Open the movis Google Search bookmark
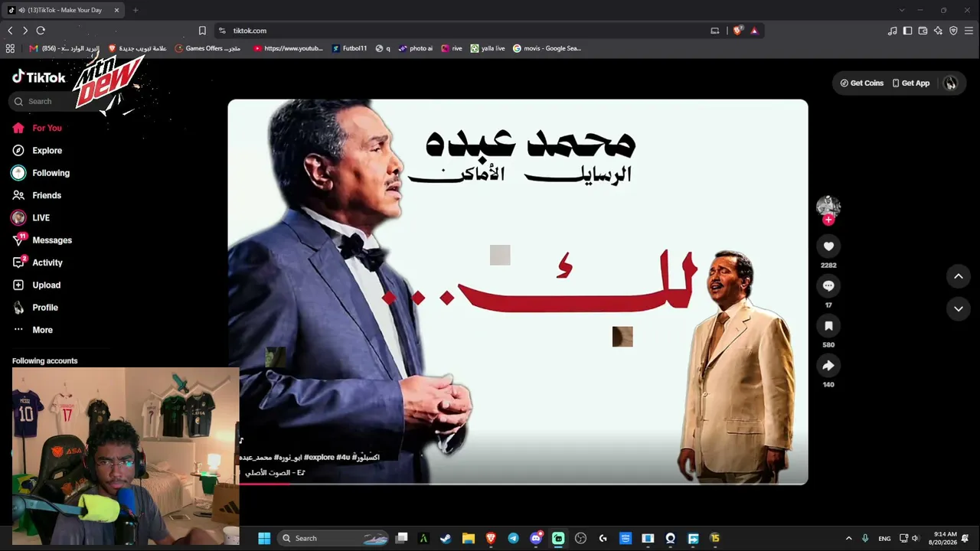Image resolution: width=980 pixels, height=551 pixels. pos(547,48)
